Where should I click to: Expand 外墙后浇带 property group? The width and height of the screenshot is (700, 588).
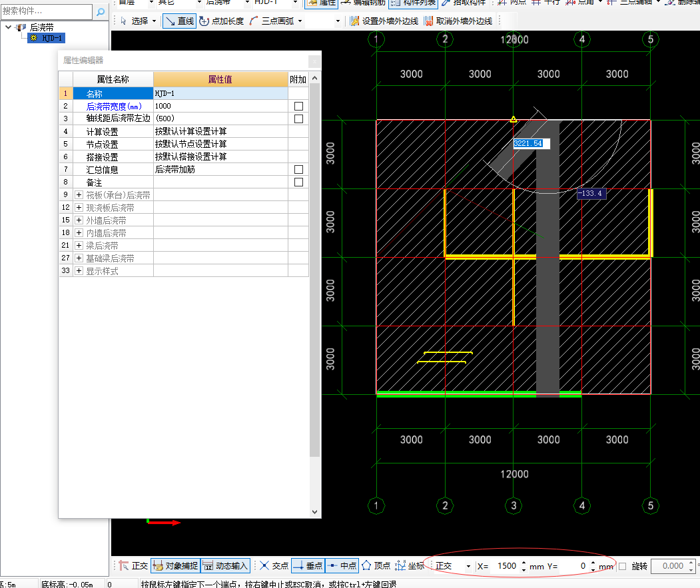pyautogui.click(x=79, y=220)
